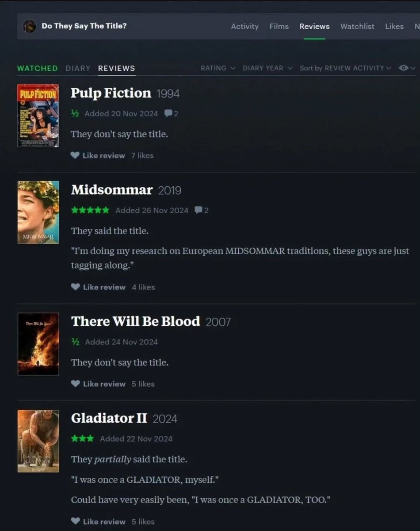This screenshot has height=531, width=420.
Task: Click the Gladiator II poster thumbnail
Action: [38, 441]
